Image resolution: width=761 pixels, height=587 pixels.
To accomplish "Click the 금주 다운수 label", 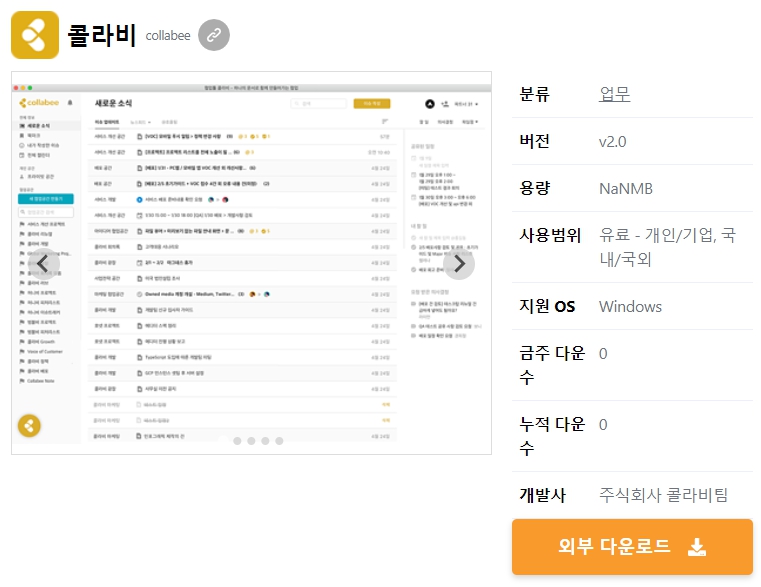I will click(552, 365).
